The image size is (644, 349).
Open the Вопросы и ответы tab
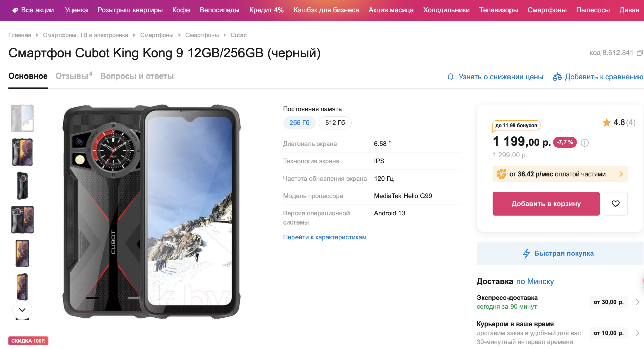click(137, 76)
